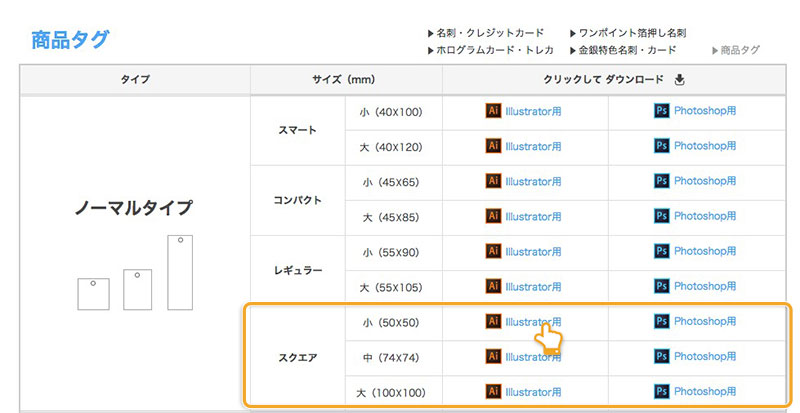Download Illustrator用 template for 小(45X65)
Screen dimensions: 800x413
(533, 181)
